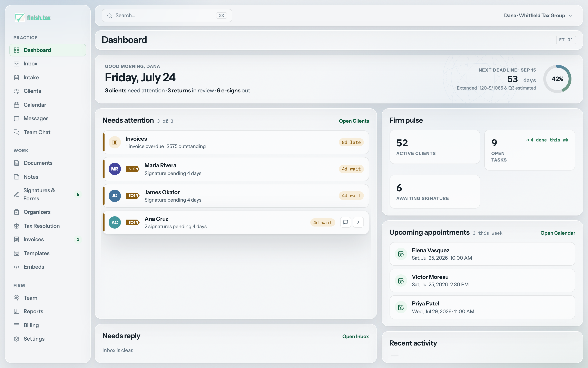Select Tax Resolution in sidebar
The image size is (588, 368).
(x=48, y=226)
